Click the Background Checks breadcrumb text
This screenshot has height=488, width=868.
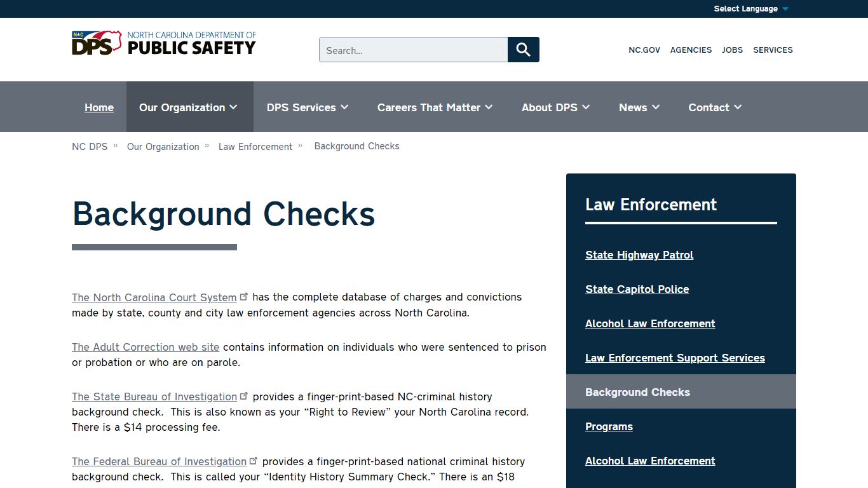[x=357, y=146]
